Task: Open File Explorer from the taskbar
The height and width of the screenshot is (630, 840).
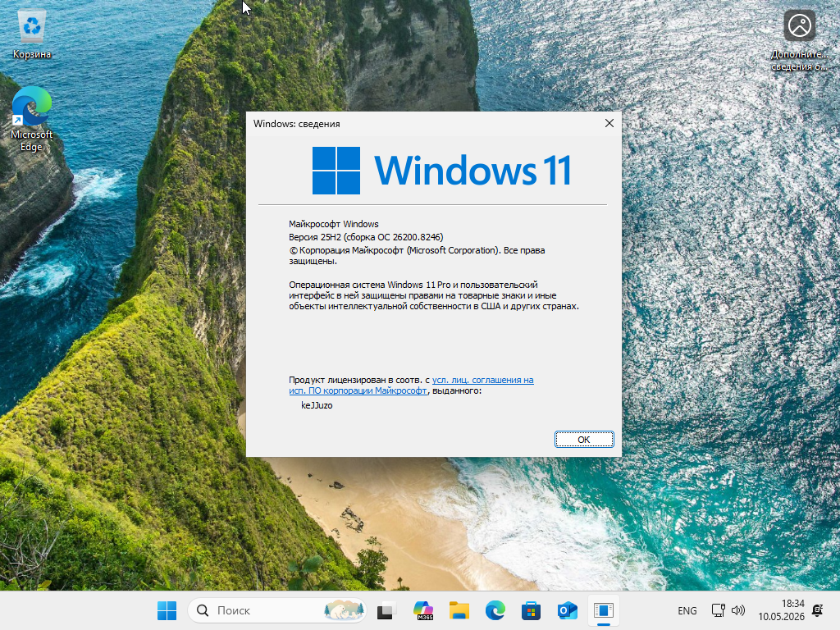Action: coord(459,610)
